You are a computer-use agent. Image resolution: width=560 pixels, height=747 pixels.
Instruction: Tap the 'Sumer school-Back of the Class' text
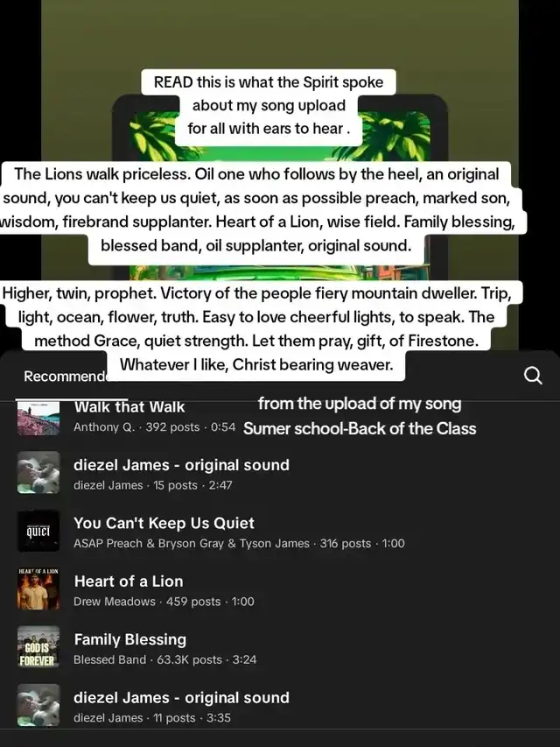point(360,429)
